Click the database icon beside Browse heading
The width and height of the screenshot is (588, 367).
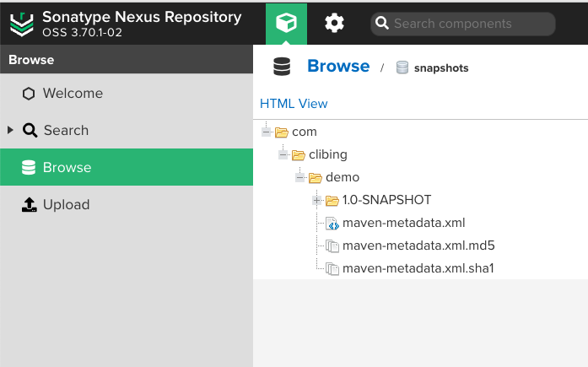(282, 67)
